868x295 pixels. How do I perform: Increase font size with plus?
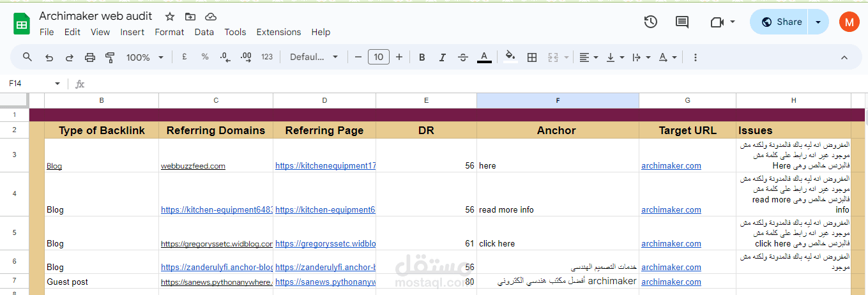tap(399, 57)
